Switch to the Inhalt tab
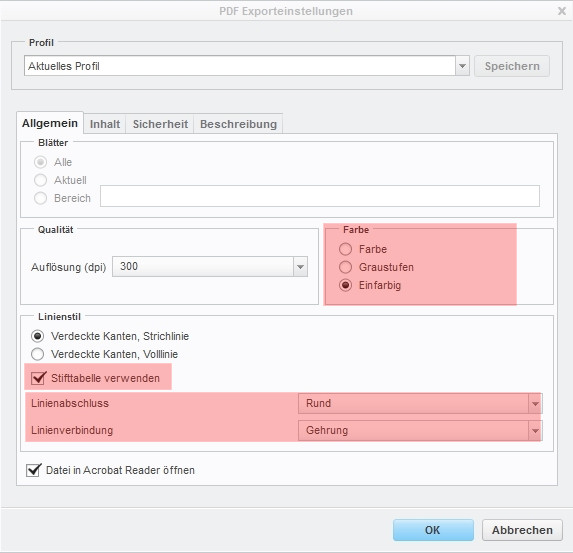The image size is (573, 553). pos(105,124)
